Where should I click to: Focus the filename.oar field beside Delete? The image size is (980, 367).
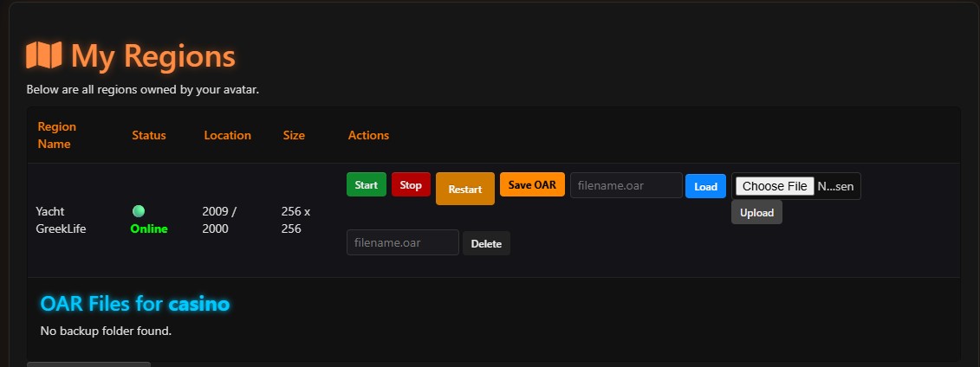click(403, 242)
